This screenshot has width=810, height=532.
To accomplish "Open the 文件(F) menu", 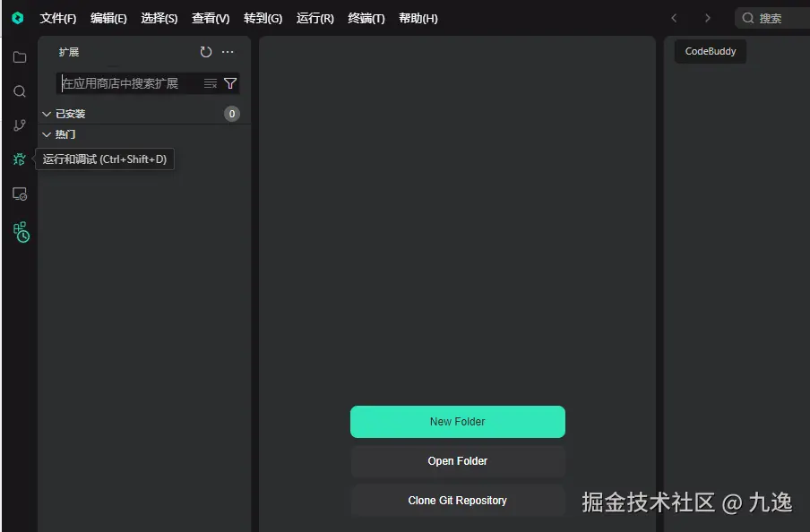I will tap(58, 18).
